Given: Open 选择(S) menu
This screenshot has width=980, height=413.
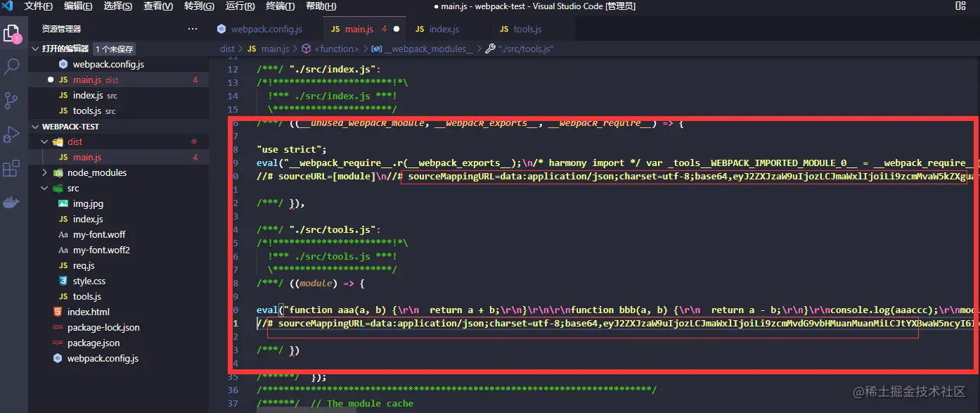Looking at the screenshot, I should [x=118, y=6].
